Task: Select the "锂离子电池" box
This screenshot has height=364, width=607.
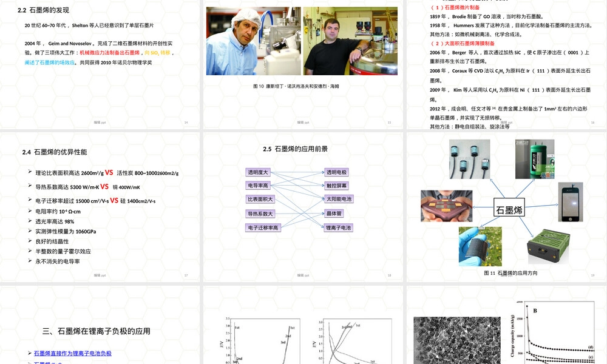Action: click(339, 228)
